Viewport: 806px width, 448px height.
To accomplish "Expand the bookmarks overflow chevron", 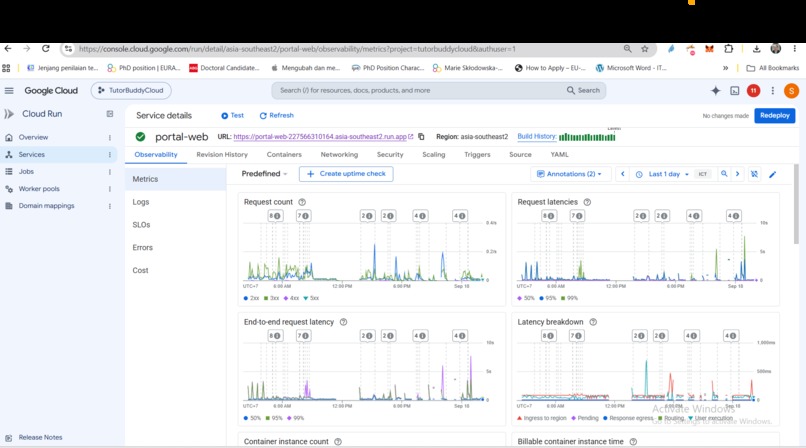I will pyautogui.click(x=725, y=68).
